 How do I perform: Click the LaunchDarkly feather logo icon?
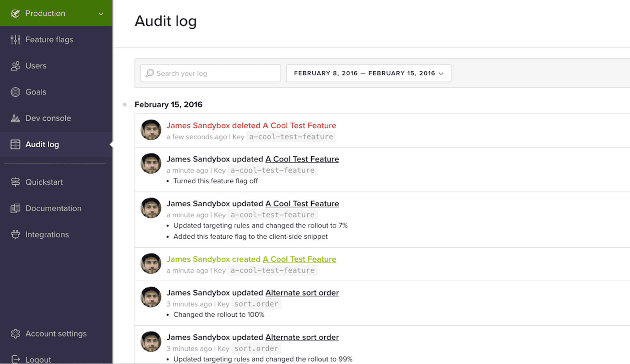[x=15, y=13]
